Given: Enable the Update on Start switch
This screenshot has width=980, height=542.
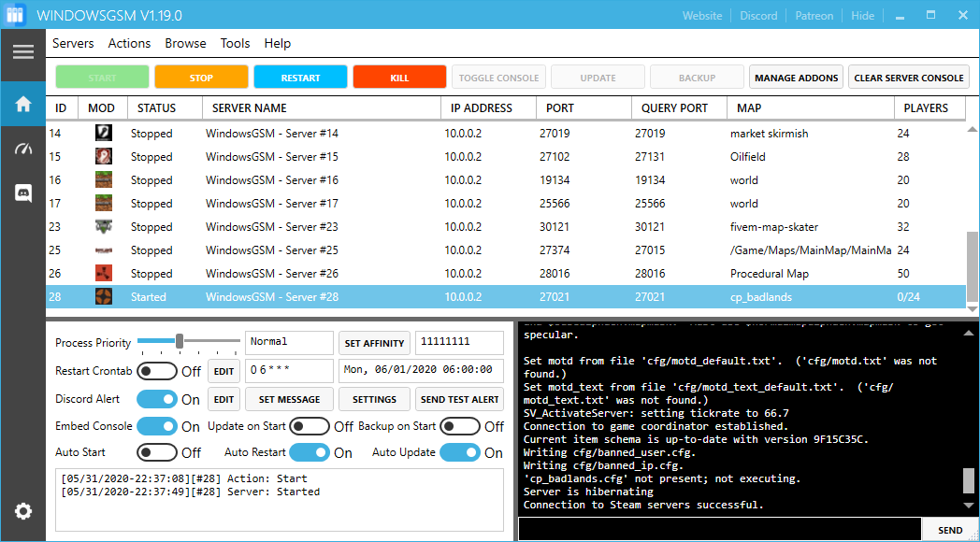Looking at the screenshot, I should click(310, 426).
